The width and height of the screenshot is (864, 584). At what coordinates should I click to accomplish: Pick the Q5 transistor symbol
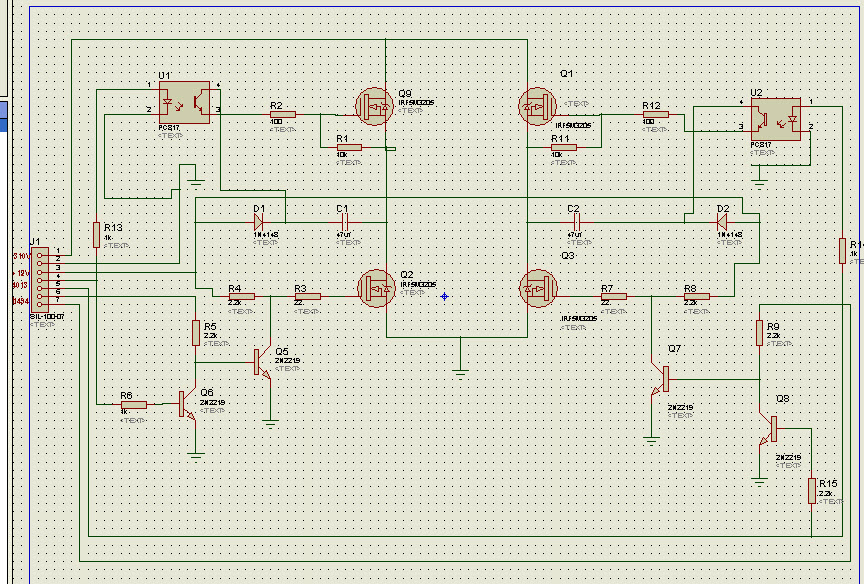pyautogui.click(x=262, y=362)
